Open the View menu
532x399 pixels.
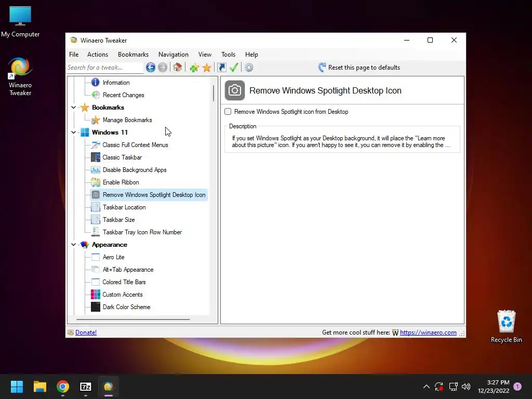coord(205,54)
